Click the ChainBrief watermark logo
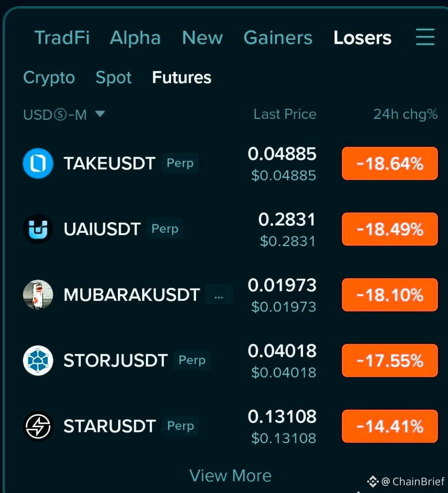Screen dimensions: 448x493 (373, 482)
